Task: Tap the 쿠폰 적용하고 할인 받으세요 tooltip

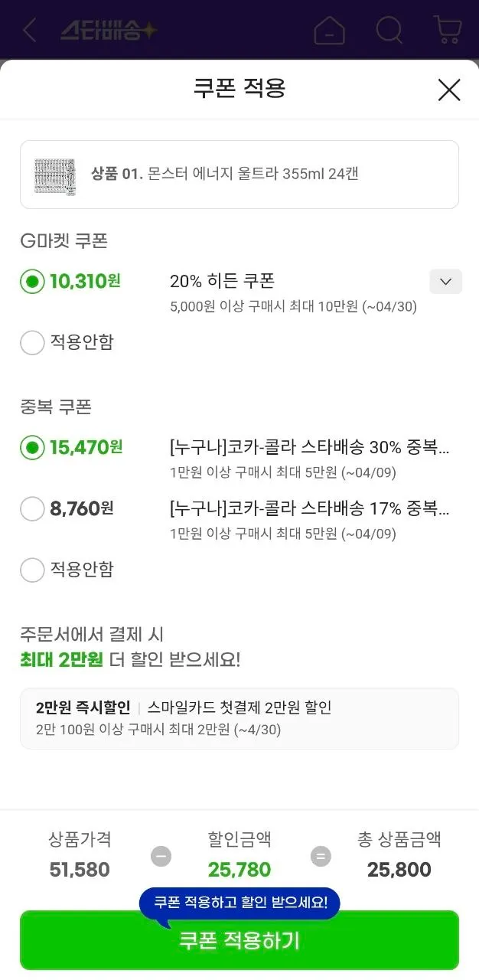Action: [x=239, y=903]
